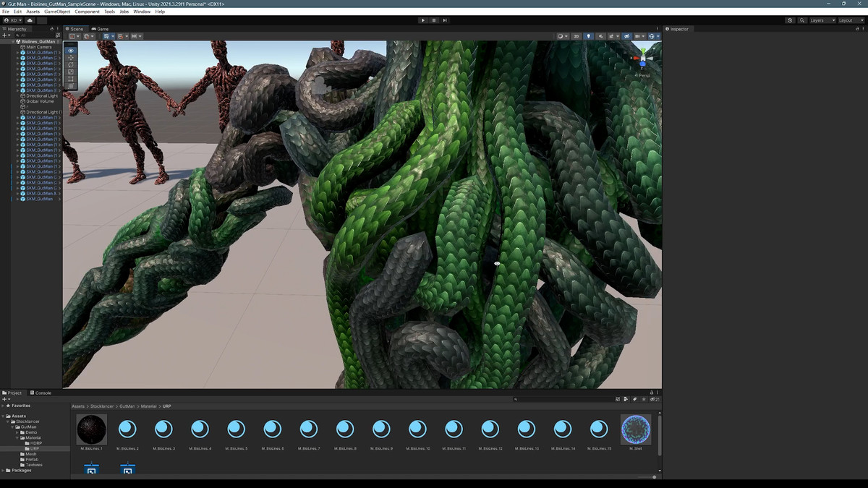Image resolution: width=868 pixels, height=488 pixels.
Task: Toggle 2D view mode in Scene
Action: click(x=576, y=36)
